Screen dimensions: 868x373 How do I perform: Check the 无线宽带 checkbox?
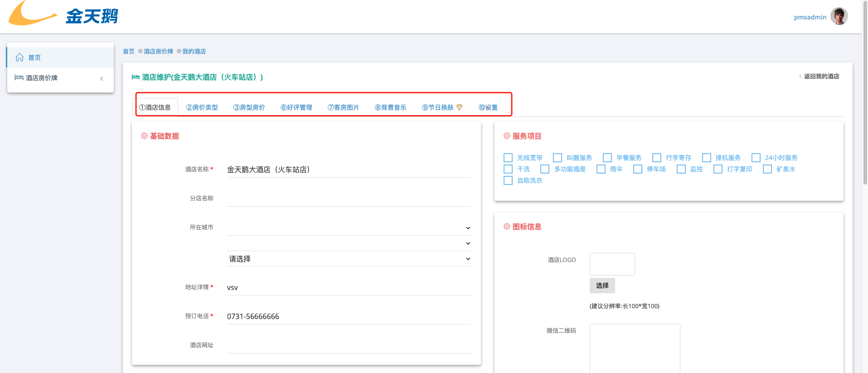pos(508,158)
